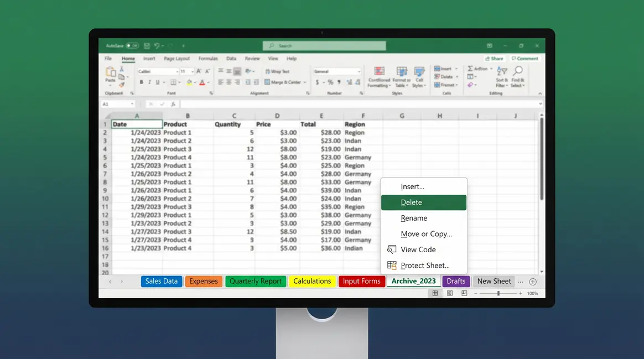Open the General number format dropdown
This screenshot has height=359, width=644.
click(359, 71)
